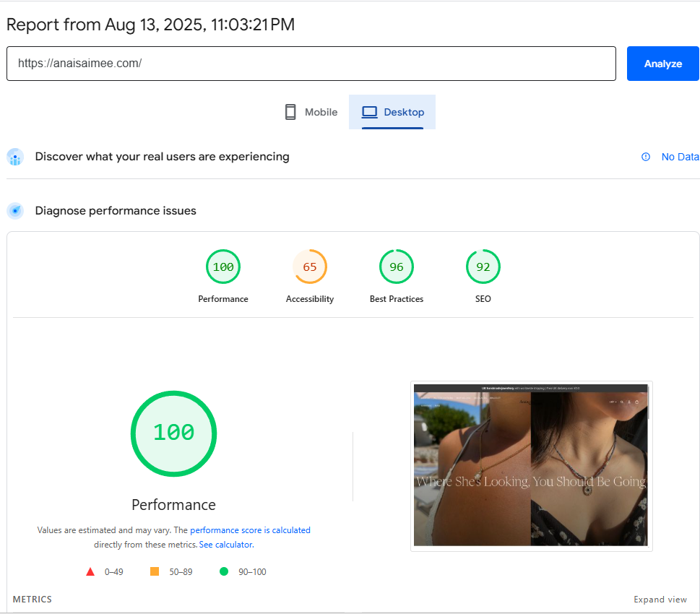Click the URL input field
This screenshot has height=614, width=700.
[x=311, y=64]
